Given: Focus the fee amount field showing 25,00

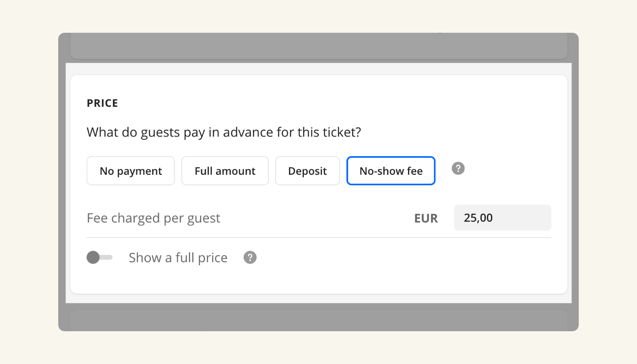Looking at the screenshot, I should [502, 218].
